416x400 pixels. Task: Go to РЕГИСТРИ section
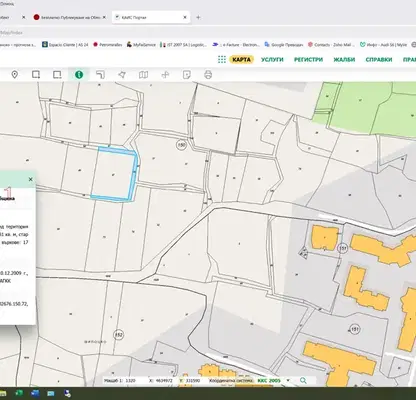tap(308, 60)
